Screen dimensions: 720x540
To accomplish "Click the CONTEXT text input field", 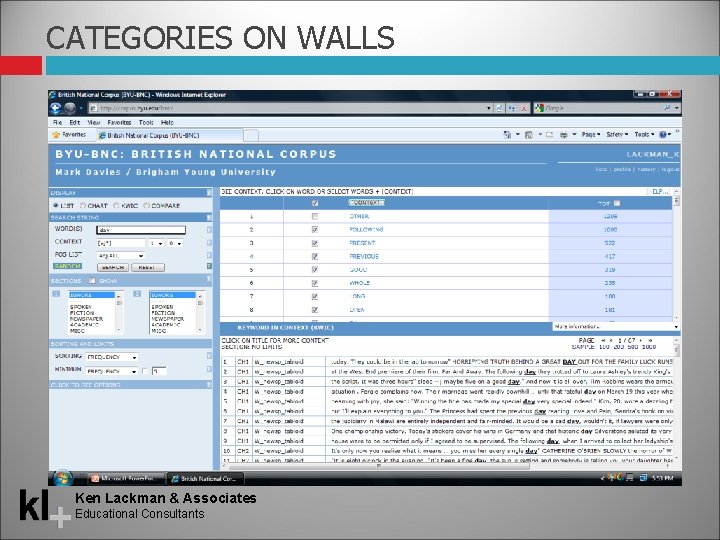I will 121,243.
